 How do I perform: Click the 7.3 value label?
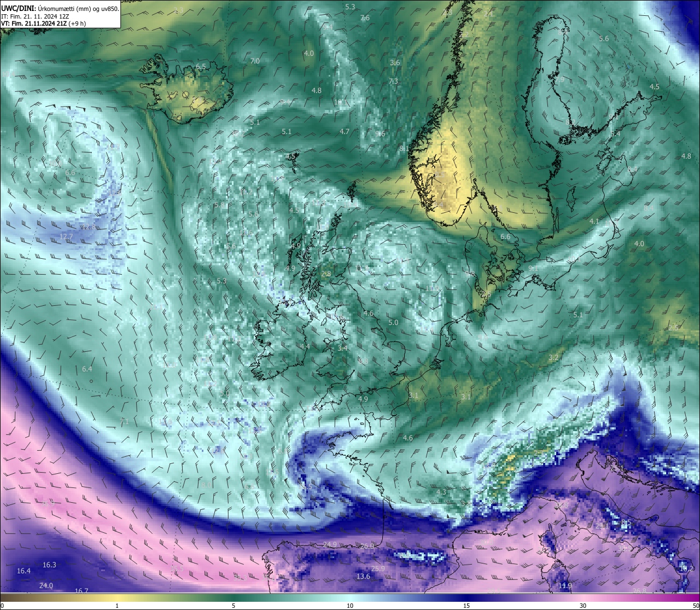click(393, 82)
